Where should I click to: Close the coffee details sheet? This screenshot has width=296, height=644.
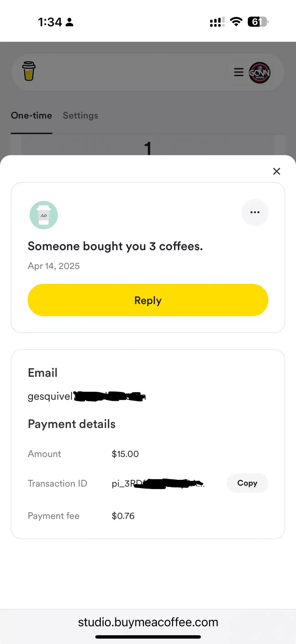[x=276, y=171]
